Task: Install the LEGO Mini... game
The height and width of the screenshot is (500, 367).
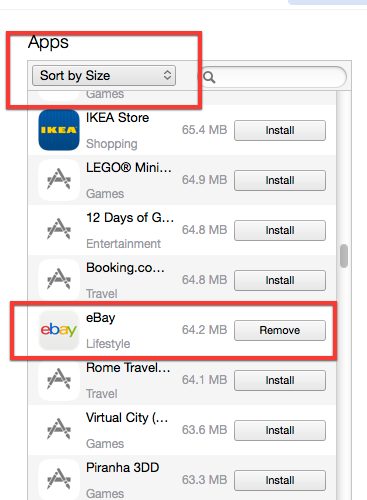Action: click(x=280, y=180)
